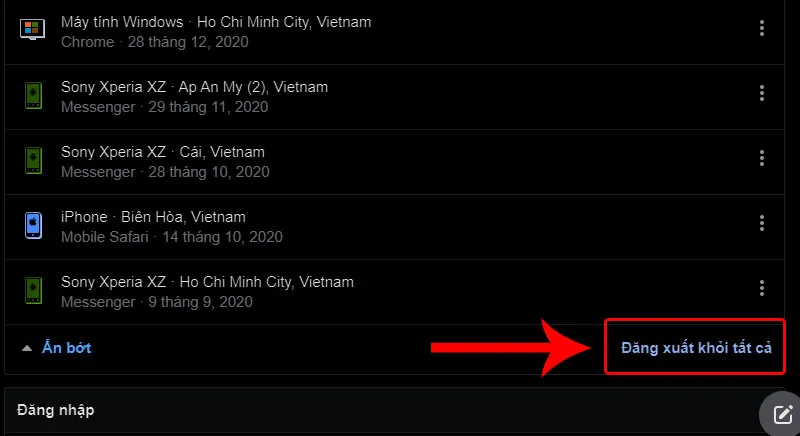Click Đăng xuất khỏi tất cả link
Viewport: 800px width, 436px height.
click(x=696, y=348)
